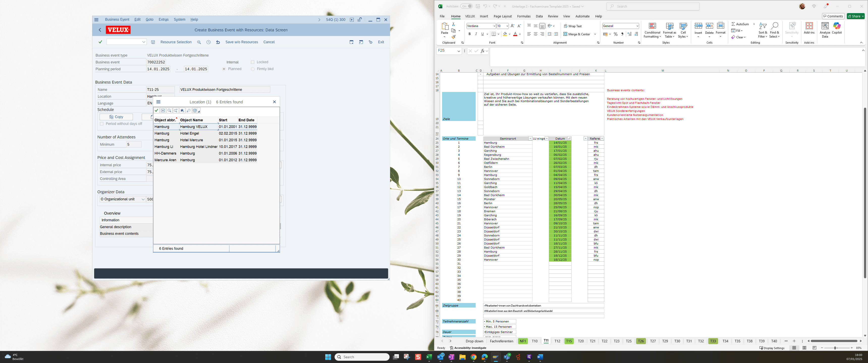Screen dimensions: 868x363
Task: Open the Verdana font name dropdown
Action: 494,26
